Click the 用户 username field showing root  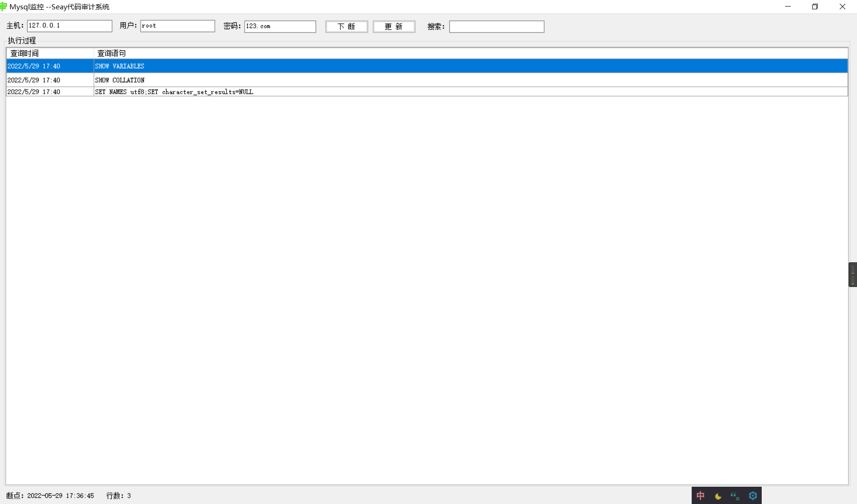[x=177, y=26]
